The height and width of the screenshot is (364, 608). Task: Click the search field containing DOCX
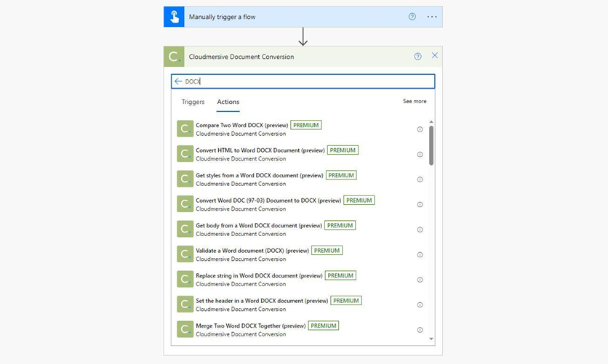click(x=305, y=81)
